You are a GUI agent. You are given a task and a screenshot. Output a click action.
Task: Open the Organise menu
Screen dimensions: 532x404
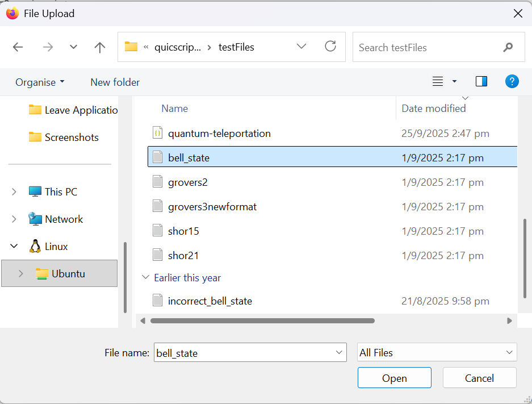coord(40,82)
